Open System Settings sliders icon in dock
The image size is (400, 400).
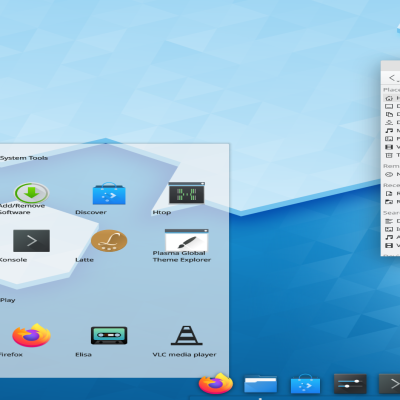(x=350, y=384)
